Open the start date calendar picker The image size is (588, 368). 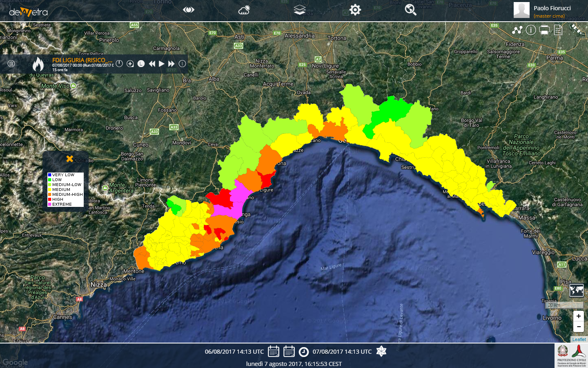pyautogui.click(x=274, y=352)
